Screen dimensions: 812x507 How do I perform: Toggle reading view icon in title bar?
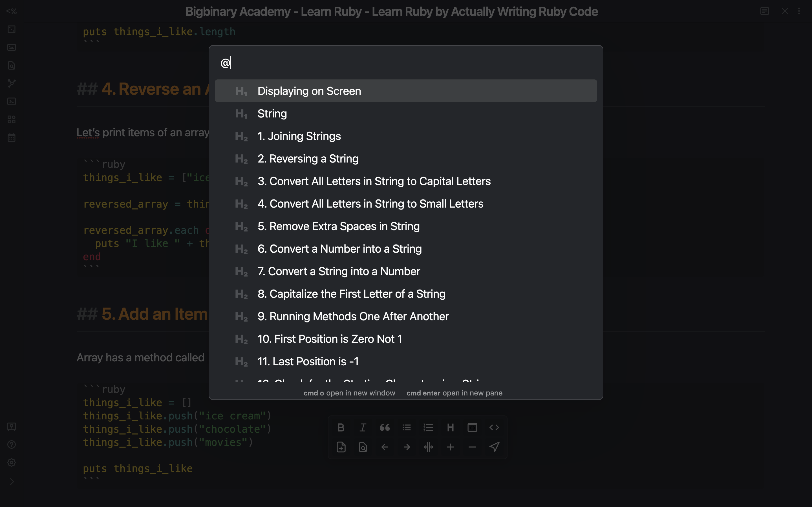pos(764,11)
